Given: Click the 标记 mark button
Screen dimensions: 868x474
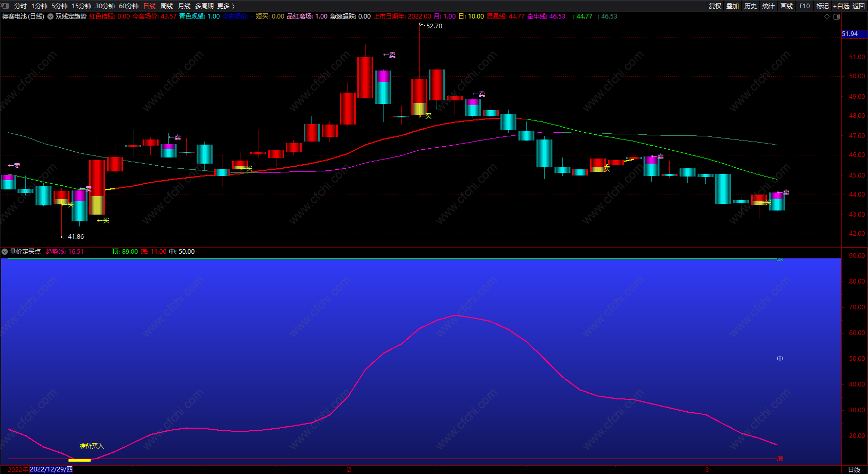Looking at the screenshot, I should 823,6.
